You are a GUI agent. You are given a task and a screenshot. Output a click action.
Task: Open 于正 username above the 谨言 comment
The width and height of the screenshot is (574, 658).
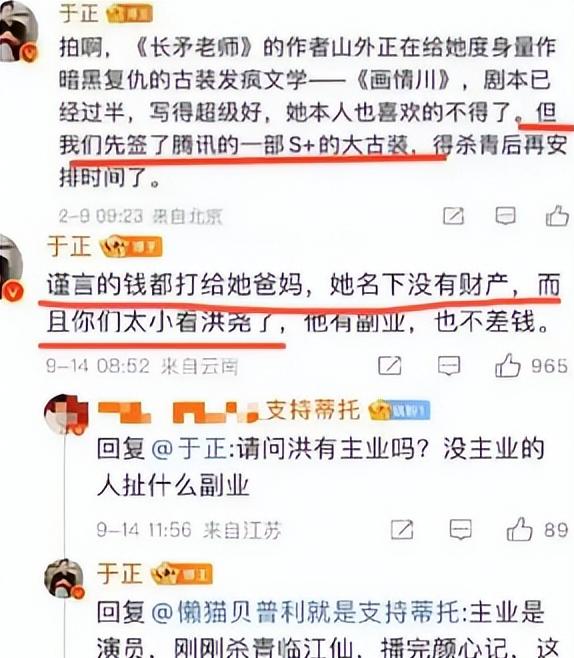pyautogui.click(x=70, y=246)
